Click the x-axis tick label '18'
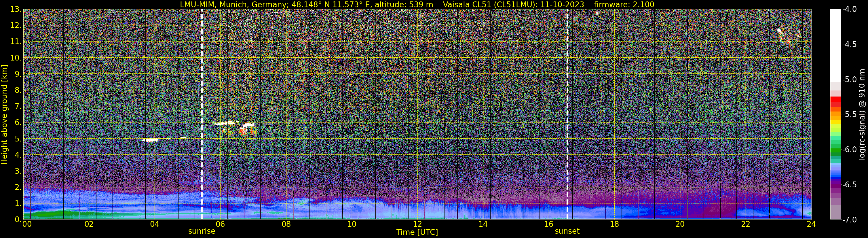Image resolution: width=868 pixels, height=238 pixels. pyautogui.click(x=615, y=224)
